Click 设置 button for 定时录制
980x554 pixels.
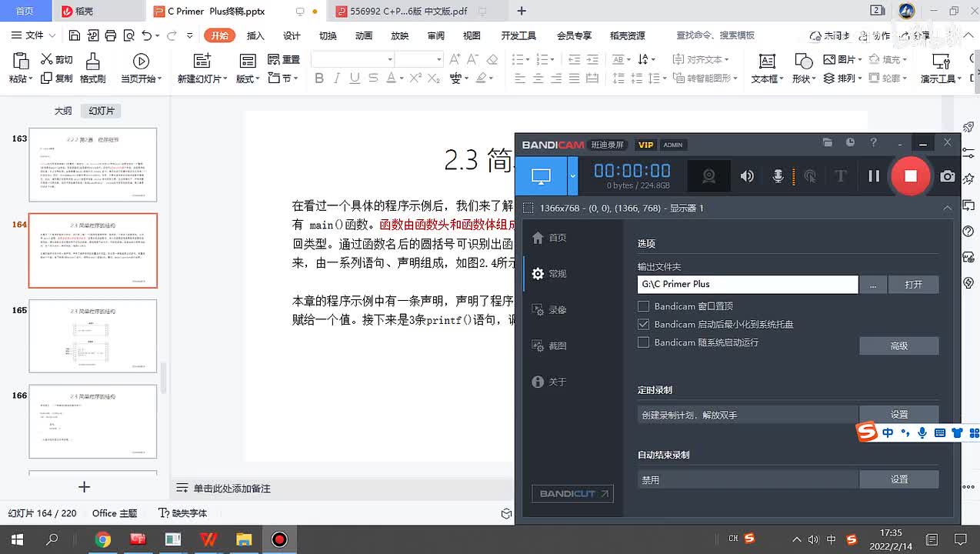pyautogui.click(x=898, y=414)
